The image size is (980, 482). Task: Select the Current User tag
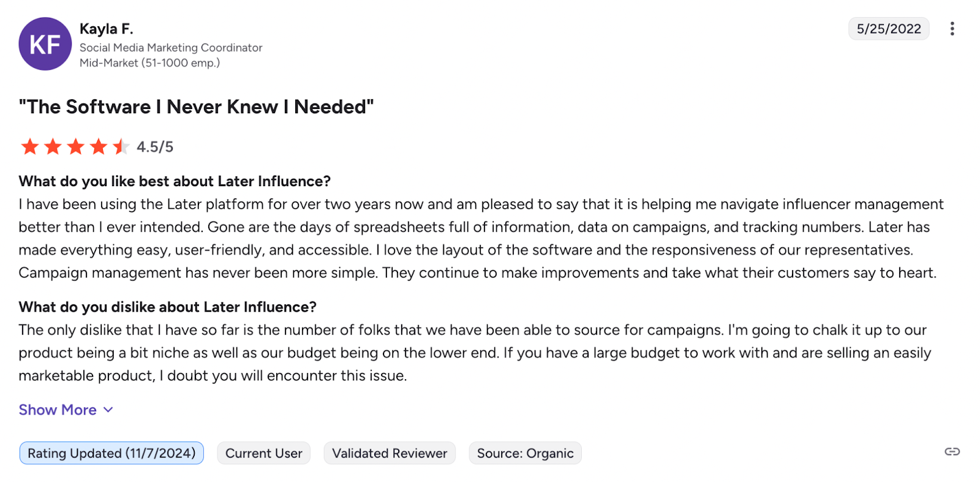[264, 453]
